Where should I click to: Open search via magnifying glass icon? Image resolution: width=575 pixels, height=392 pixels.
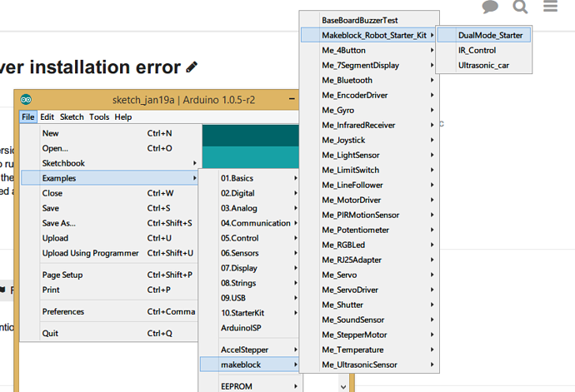pos(520,7)
